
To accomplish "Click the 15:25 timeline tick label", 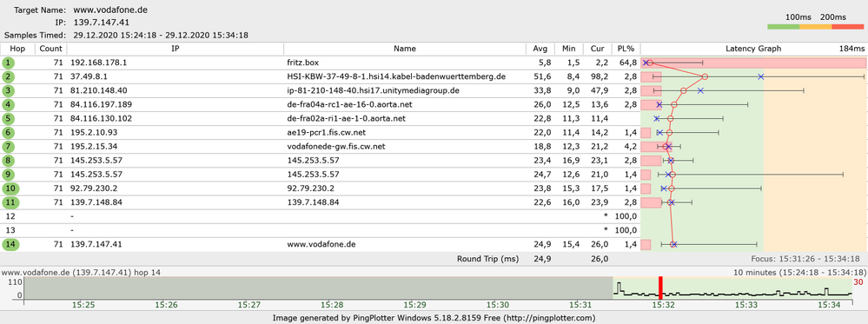I will pos(83,305).
